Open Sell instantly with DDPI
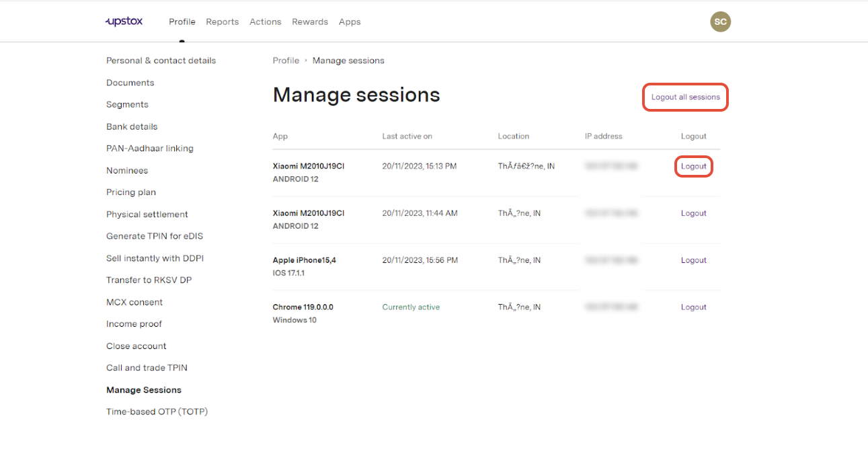 [x=155, y=258]
